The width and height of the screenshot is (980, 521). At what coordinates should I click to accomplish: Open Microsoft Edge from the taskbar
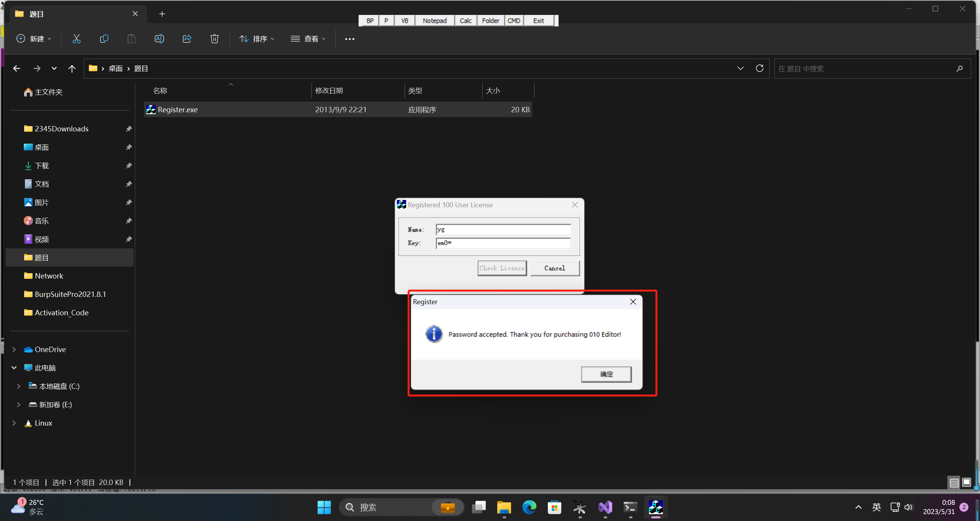click(529, 507)
